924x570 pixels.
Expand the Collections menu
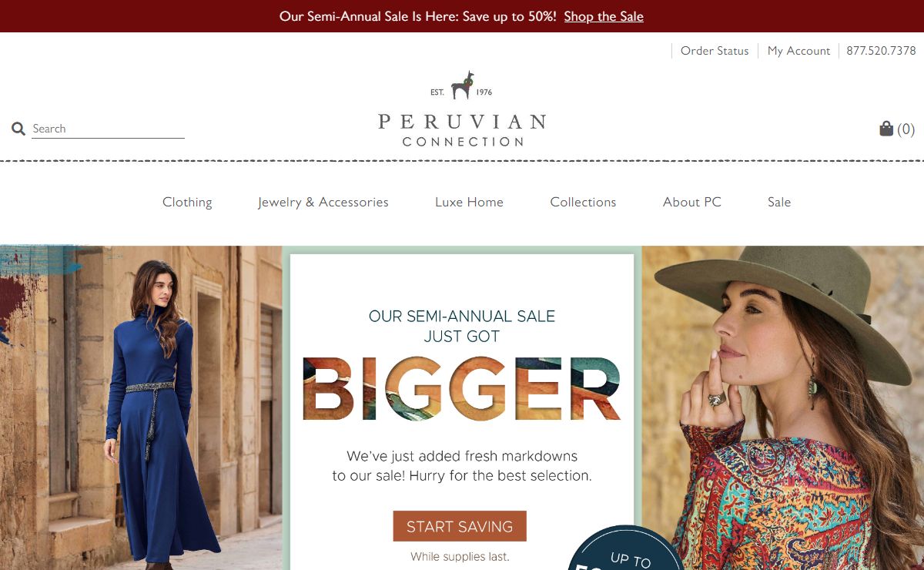583,202
